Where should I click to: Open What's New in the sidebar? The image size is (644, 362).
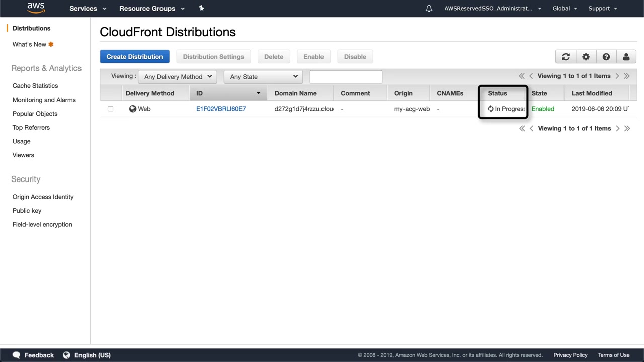29,44
